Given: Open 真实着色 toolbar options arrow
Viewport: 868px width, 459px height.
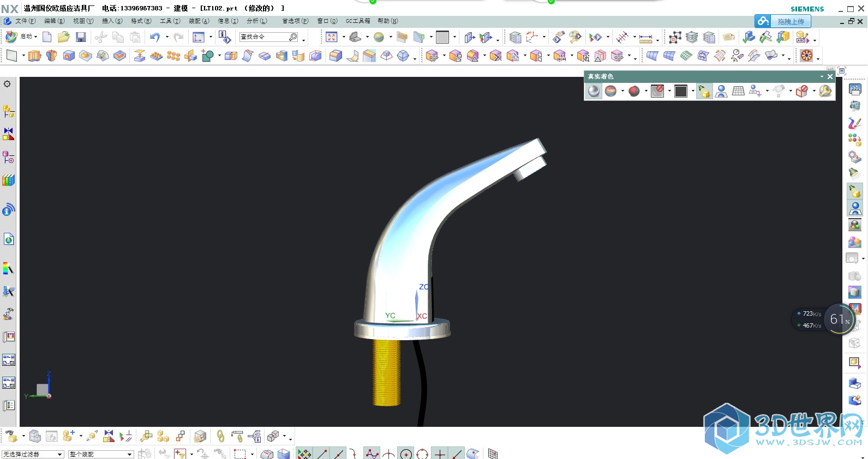Looking at the screenshot, I should (822, 77).
